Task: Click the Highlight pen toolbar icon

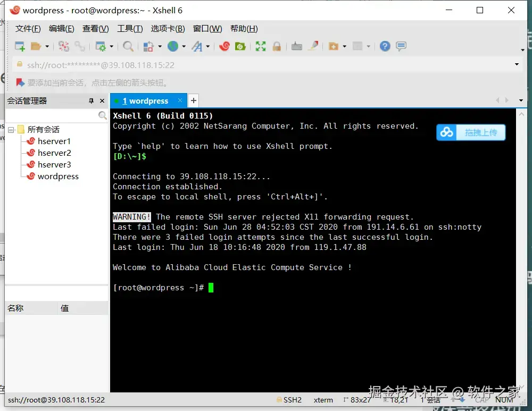Action: point(313,45)
